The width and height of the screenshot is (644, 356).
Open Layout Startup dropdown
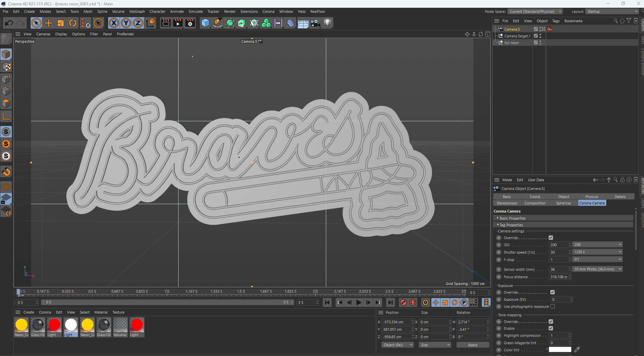click(612, 11)
